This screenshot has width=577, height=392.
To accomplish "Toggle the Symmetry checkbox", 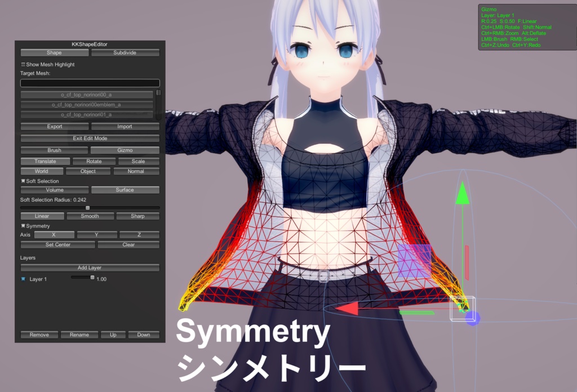I will (23, 225).
